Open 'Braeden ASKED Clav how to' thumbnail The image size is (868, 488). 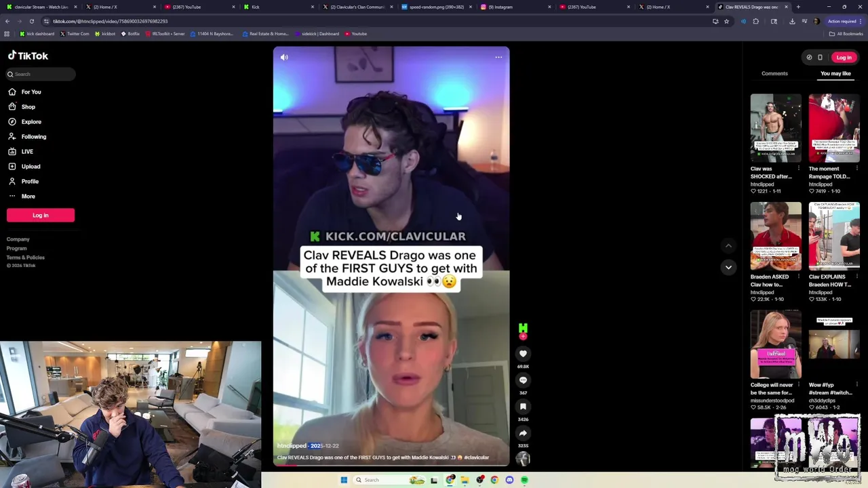pyautogui.click(x=776, y=237)
